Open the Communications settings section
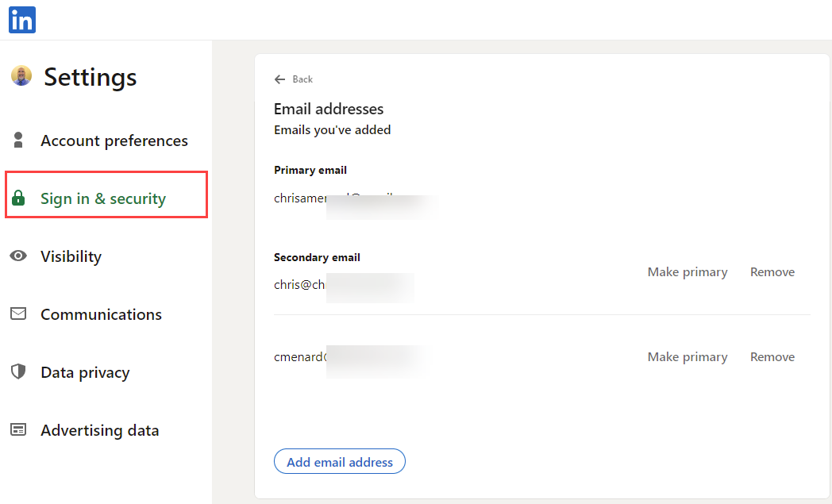This screenshot has height=504, width=832. (x=100, y=314)
